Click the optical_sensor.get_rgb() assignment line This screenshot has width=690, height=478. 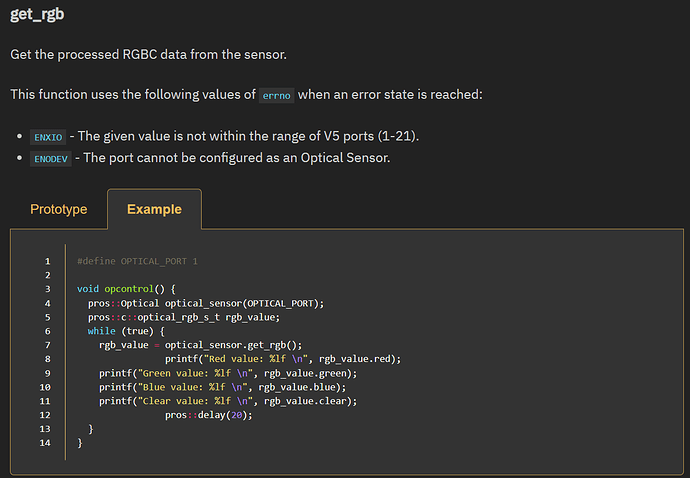coord(201,345)
